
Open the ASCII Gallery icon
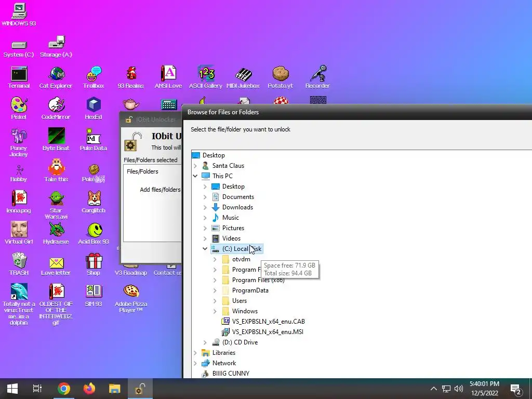coord(206,77)
